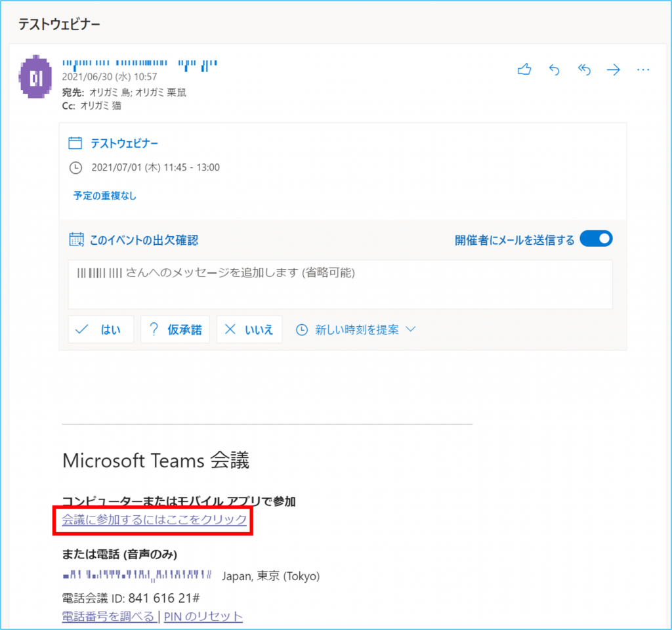This screenshot has width=672, height=630.
Task: Accept the invite with はい button
Action: [100, 329]
